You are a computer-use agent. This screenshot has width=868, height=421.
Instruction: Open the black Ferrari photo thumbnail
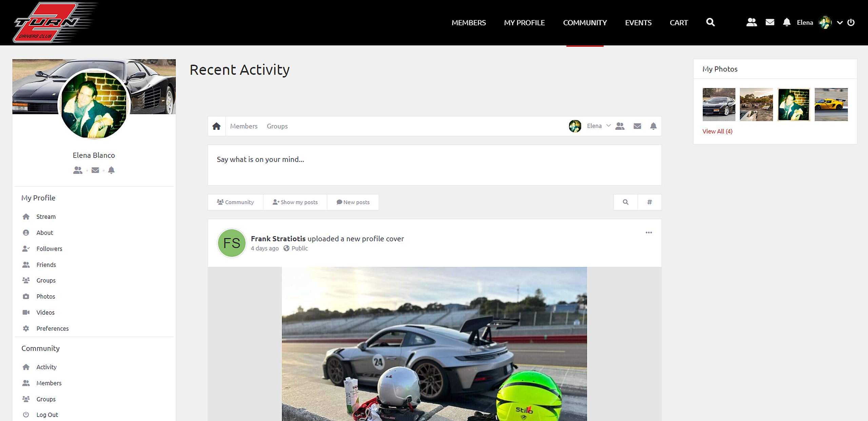[719, 105]
